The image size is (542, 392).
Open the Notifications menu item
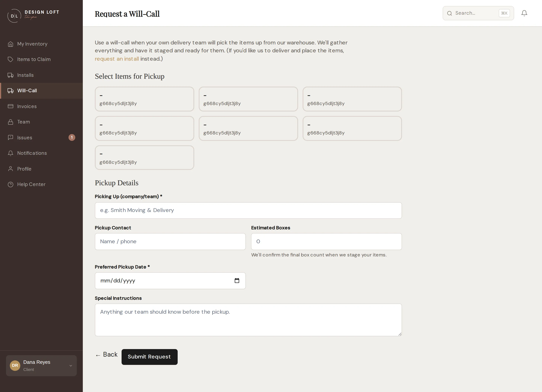pos(42,153)
